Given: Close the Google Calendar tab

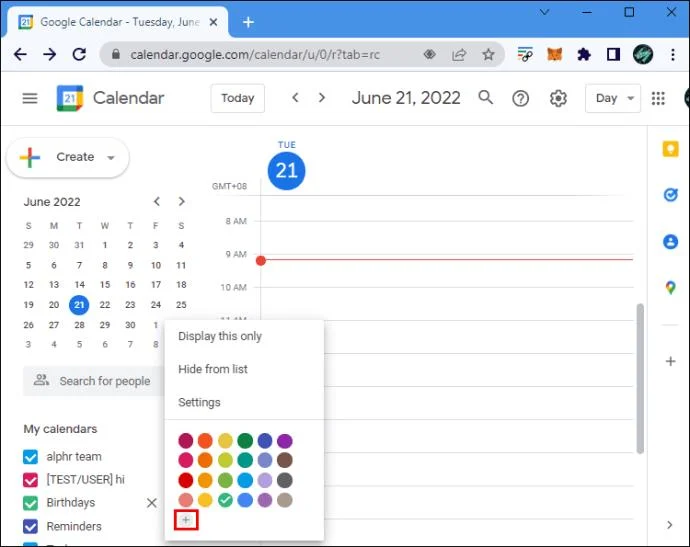Looking at the screenshot, I should 213,22.
